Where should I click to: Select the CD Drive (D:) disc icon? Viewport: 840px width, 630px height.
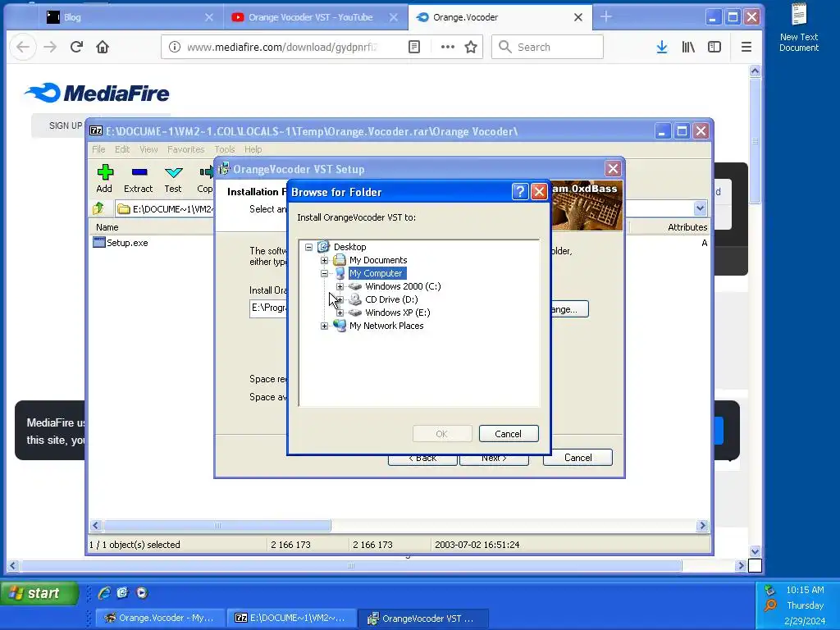(355, 299)
